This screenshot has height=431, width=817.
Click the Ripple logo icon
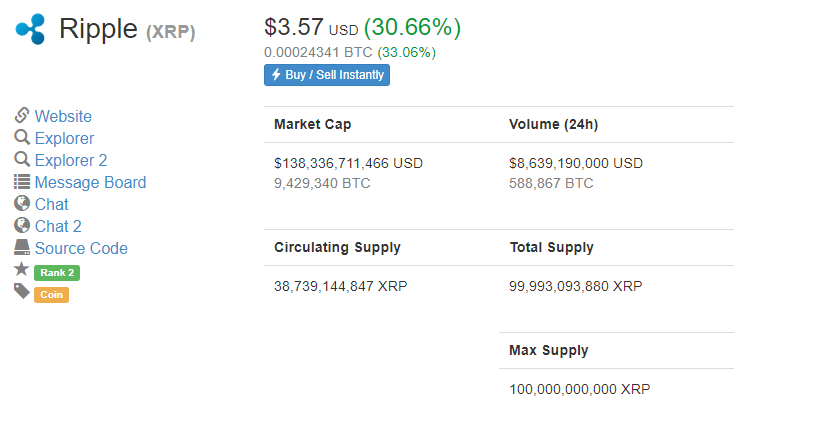(x=30, y=29)
